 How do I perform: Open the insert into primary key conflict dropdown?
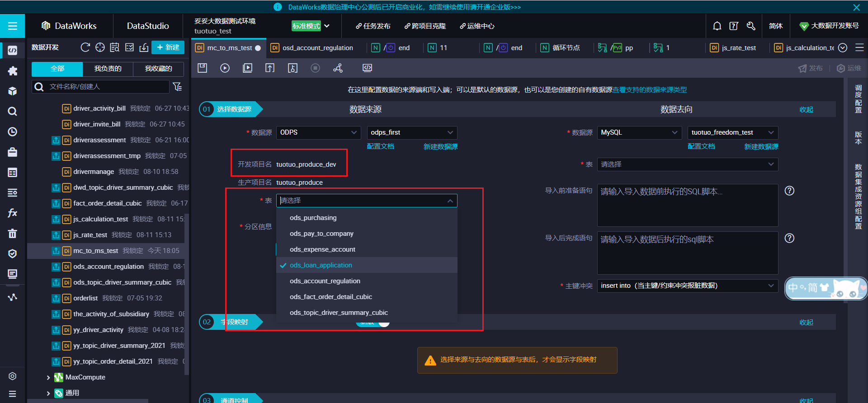pyautogui.click(x=688, y=286)
